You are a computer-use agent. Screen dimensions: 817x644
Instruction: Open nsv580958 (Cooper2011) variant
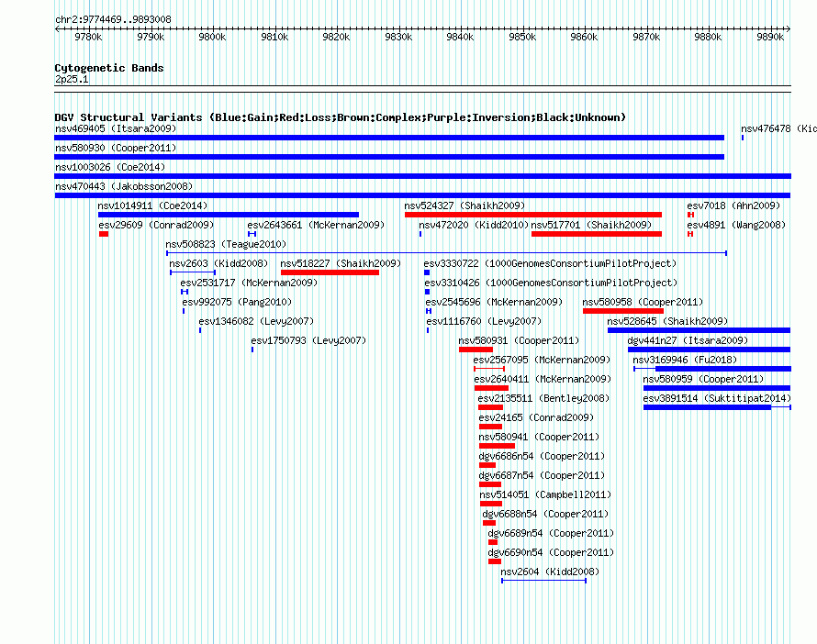coord(643,302)
